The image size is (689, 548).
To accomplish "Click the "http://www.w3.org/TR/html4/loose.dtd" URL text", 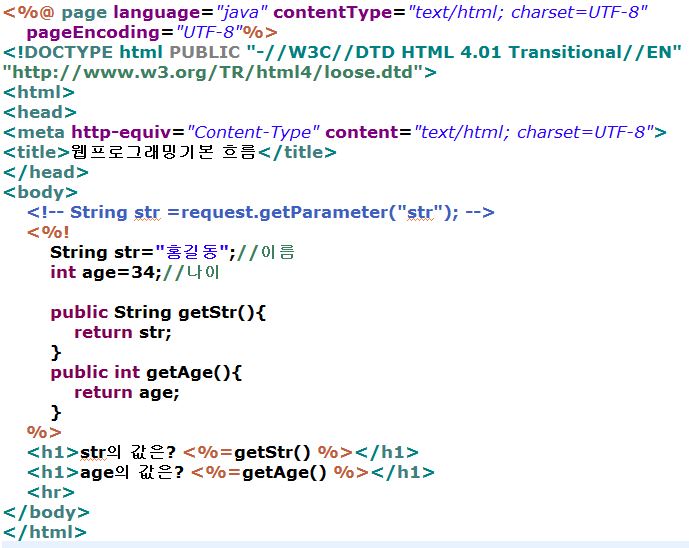I will tap(213, 73).
